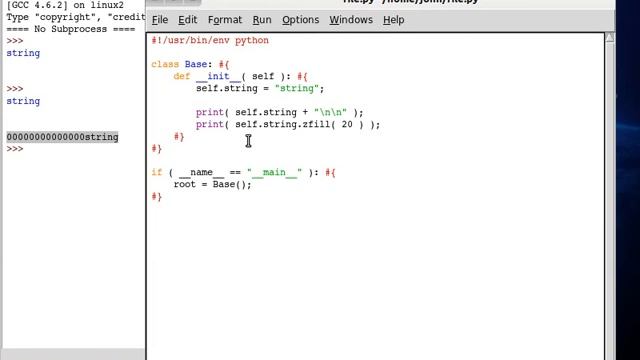Click the highlighted shell output '00000000000000string'

pyautogui.click(x=62, y=137)
